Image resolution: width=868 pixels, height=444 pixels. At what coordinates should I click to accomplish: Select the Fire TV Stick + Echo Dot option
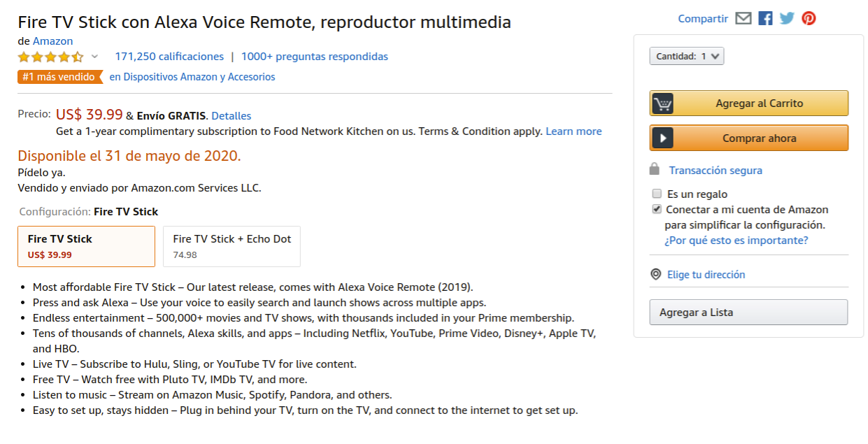(232, 246)
